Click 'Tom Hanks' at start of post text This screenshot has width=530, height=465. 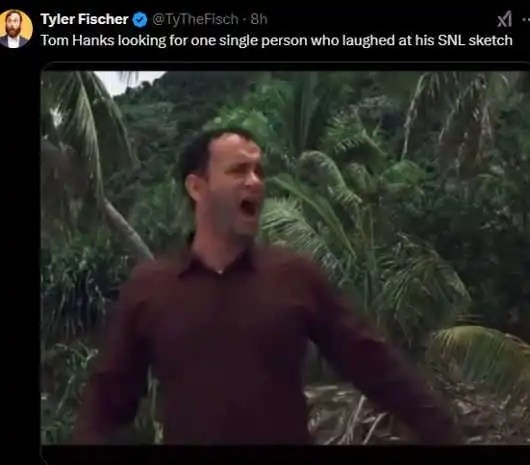(x=77, y=40)
